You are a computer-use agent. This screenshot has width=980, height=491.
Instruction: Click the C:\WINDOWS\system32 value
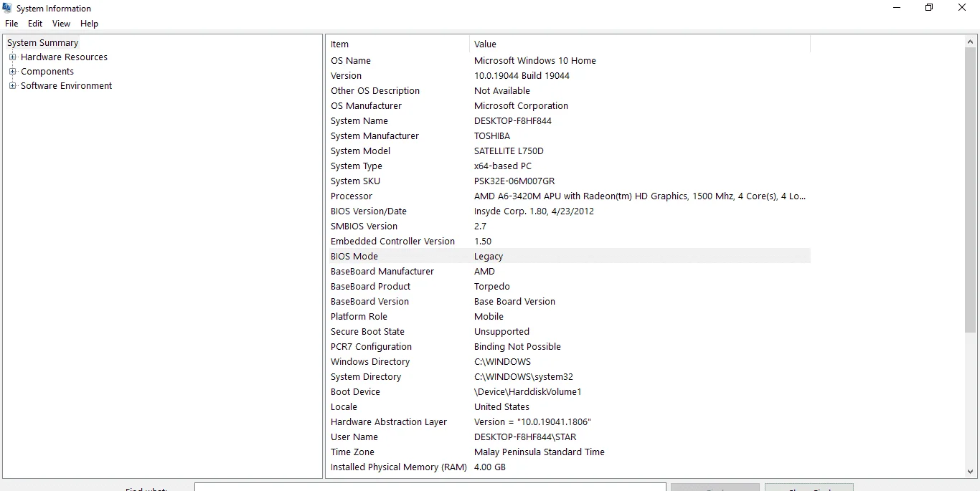tap(524, 377)
